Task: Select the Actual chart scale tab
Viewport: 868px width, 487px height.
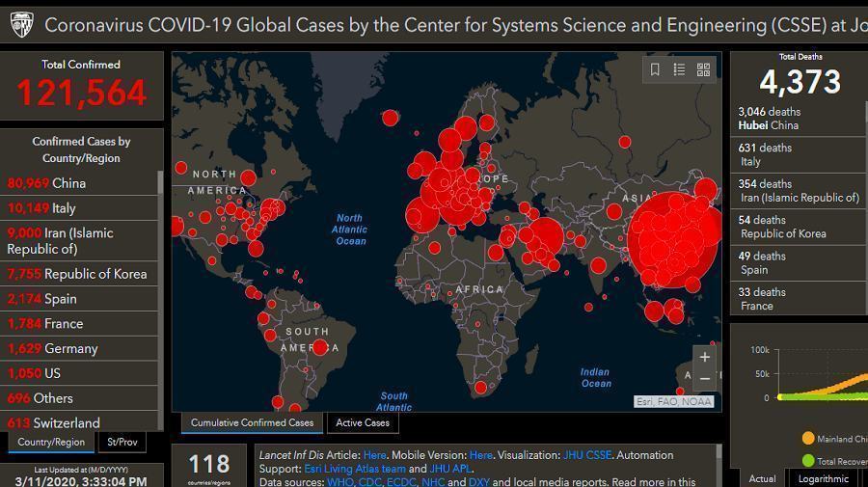Action: [762, 478]
